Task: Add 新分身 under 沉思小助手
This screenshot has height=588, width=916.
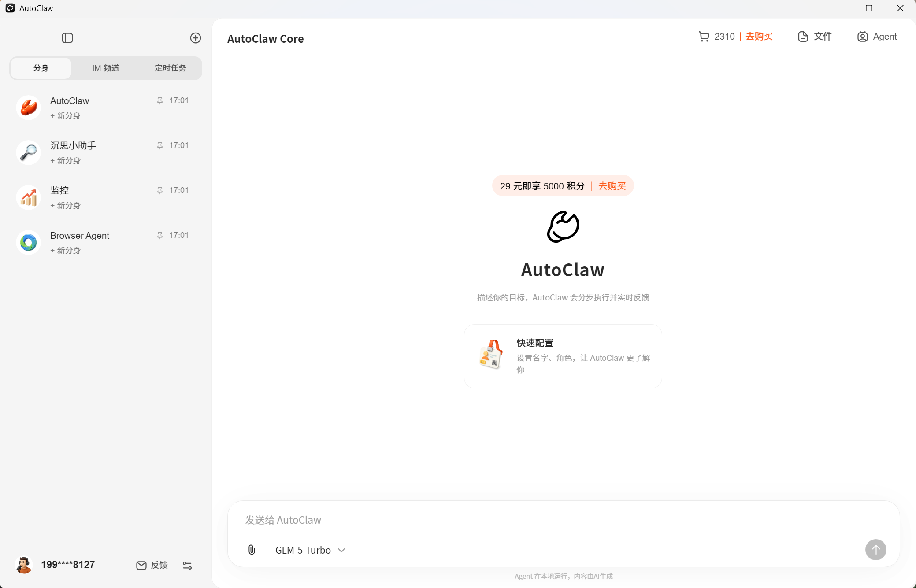Action: pyautogui.click(x=65, y=160)
